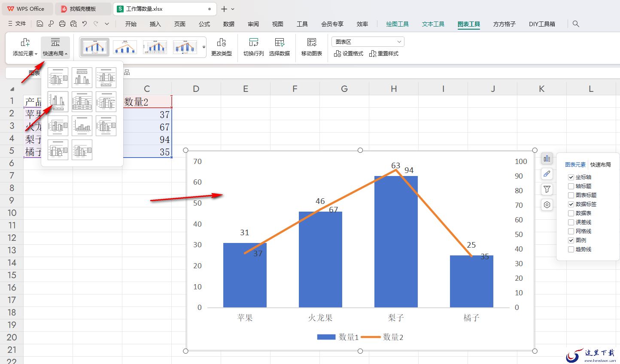620x364 pixels.
Task: Open the File (文件) menu
Action: pos(17,24)
